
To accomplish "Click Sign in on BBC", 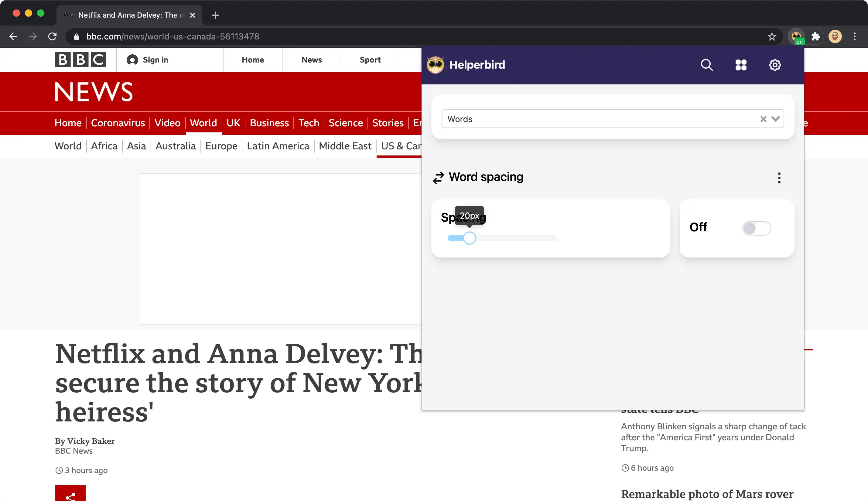I will [147, 60].
